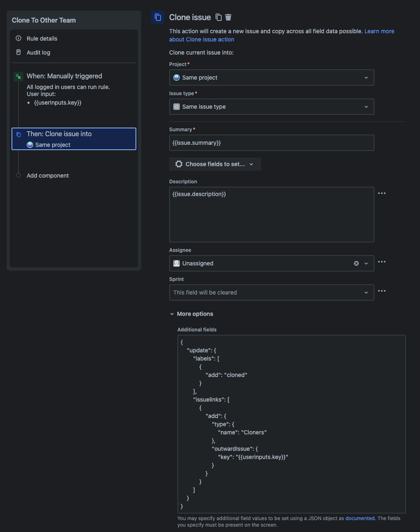The image size is (420, 532).
Task: Open the Assignee dropdown chevron
Action: pyautogui.click(x=366, y=263)
